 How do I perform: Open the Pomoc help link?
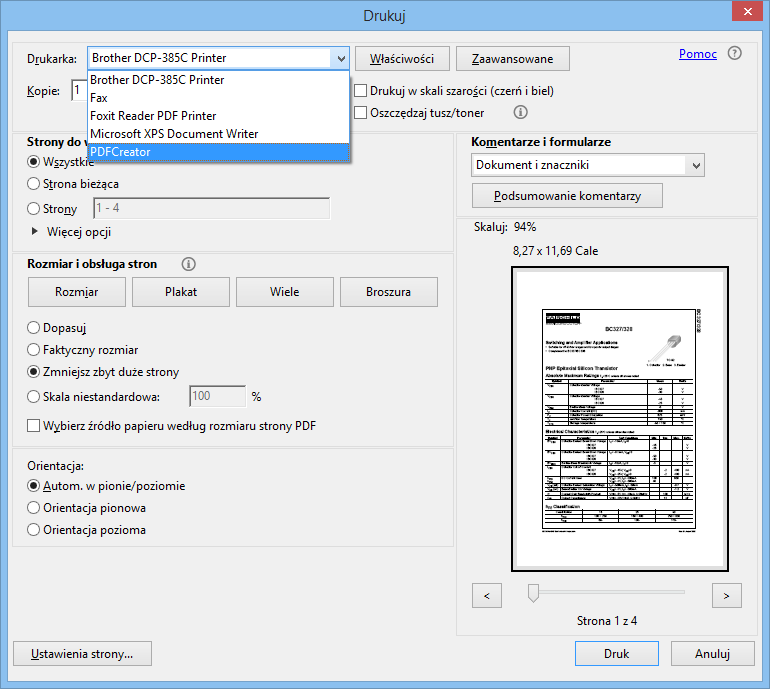pyautogui.click(x=697, y=54)
